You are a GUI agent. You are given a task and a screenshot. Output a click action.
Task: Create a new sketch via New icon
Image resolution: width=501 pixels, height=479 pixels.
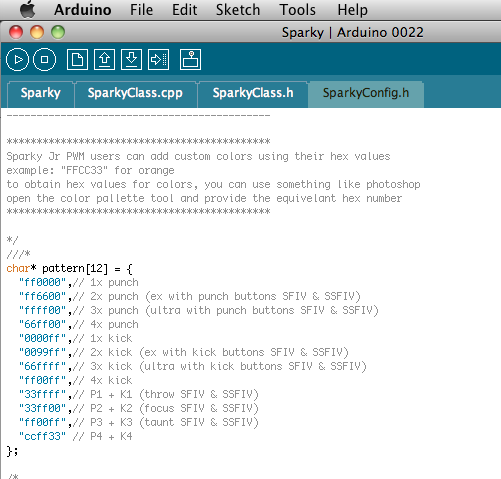click(77, 60)
